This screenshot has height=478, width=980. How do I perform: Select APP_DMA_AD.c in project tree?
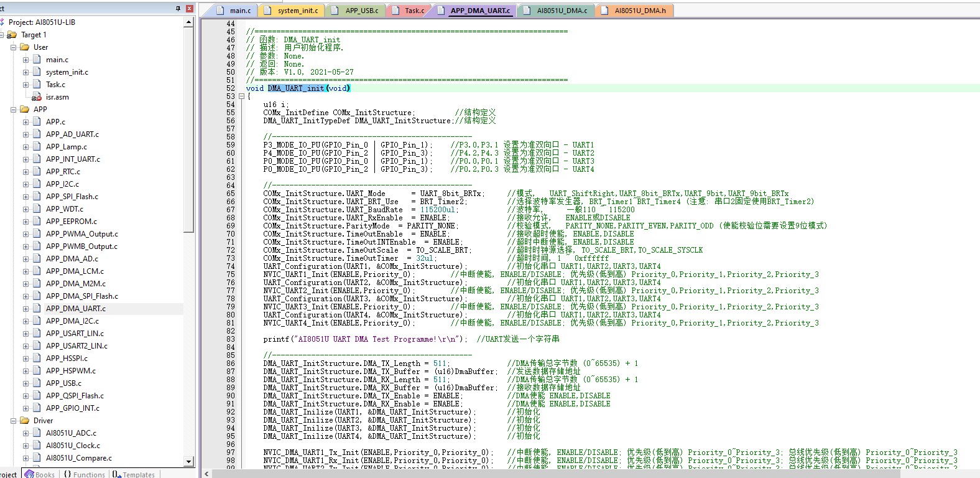click(72, 259)
